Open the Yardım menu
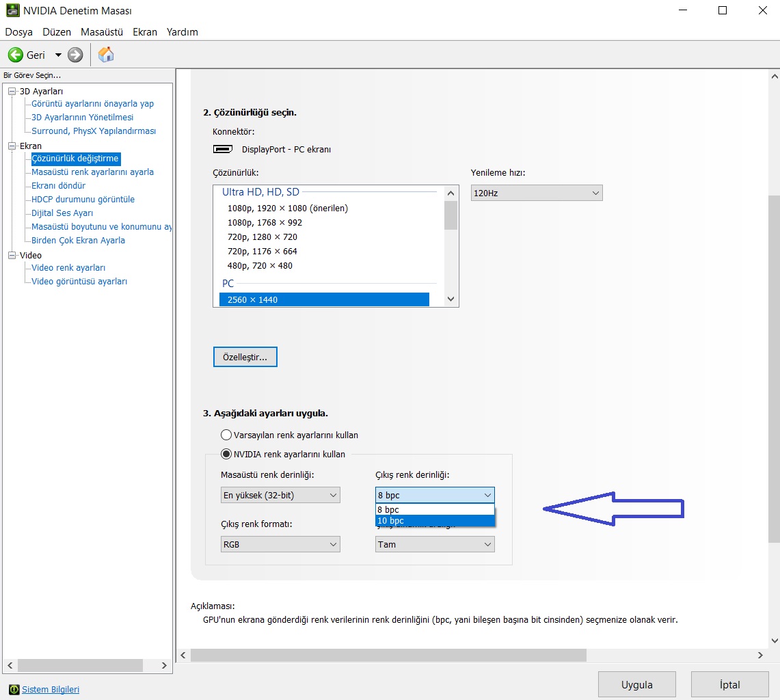The width and height of the screenshot is (780, 700). pos(182,32)
